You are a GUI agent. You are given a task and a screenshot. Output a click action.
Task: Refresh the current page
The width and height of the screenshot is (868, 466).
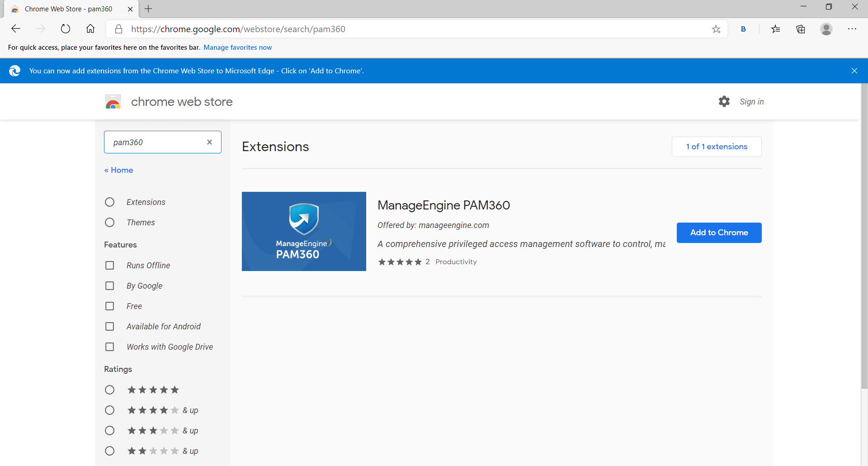click(66, 29)
